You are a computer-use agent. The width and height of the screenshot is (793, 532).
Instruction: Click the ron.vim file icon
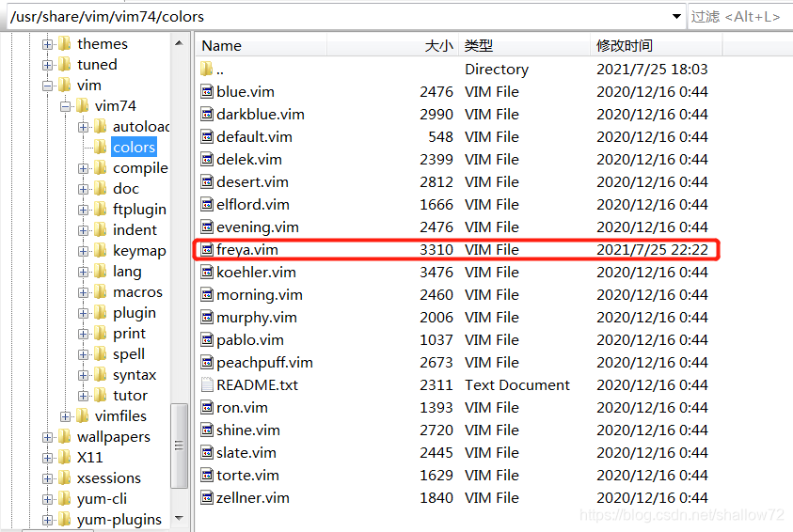207,407
